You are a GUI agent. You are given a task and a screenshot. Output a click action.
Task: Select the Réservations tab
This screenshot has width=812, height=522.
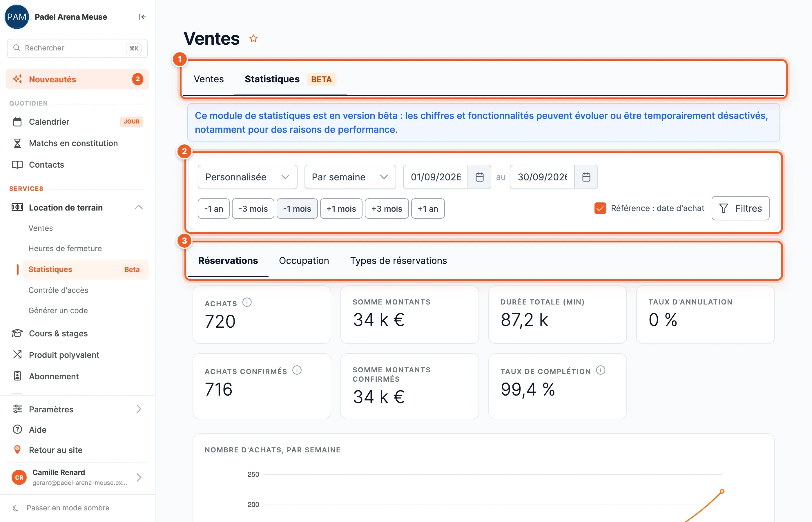pos(228,261)
